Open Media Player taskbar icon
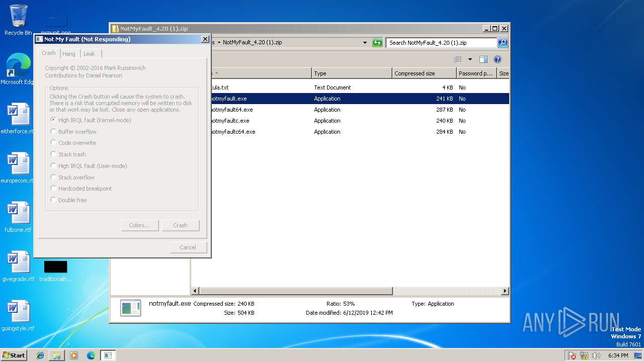The height and width of the screenshot is (362, 644). 74,355
